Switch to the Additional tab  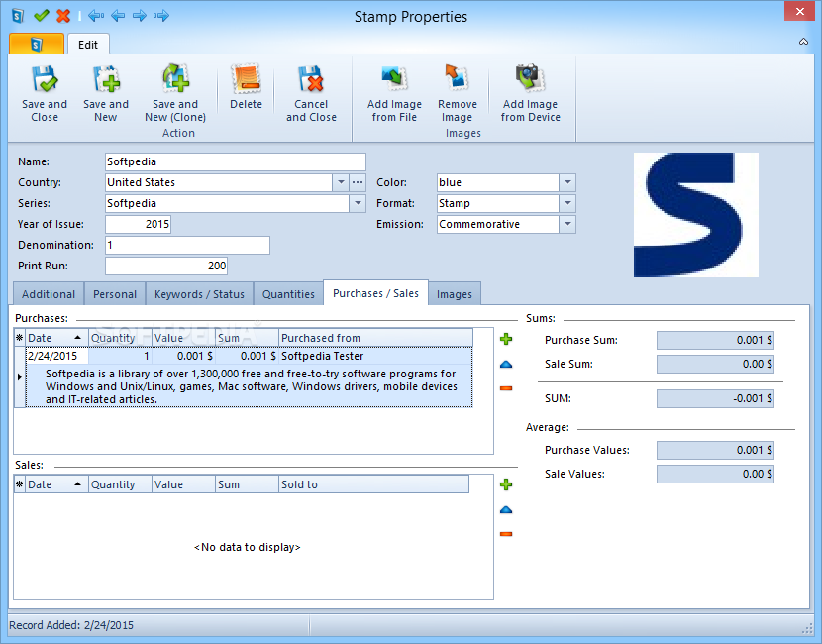coord(49,294)
